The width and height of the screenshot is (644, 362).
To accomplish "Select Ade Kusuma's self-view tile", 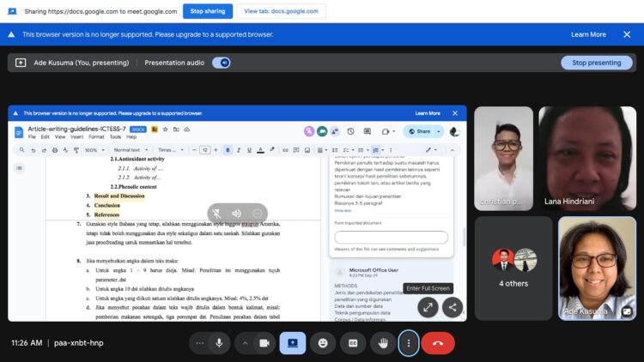I will click(x=597, y=268).
